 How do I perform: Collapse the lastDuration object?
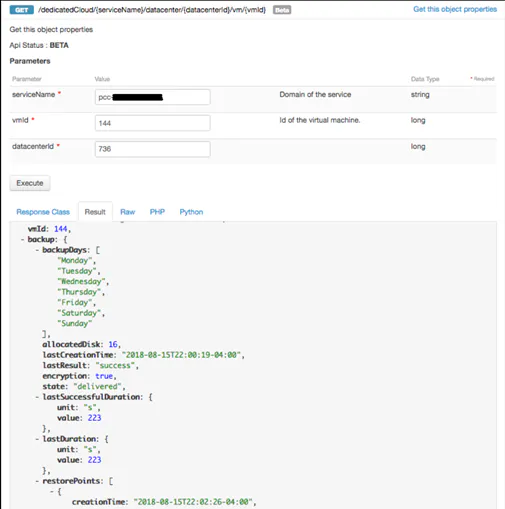click(37, 439)
